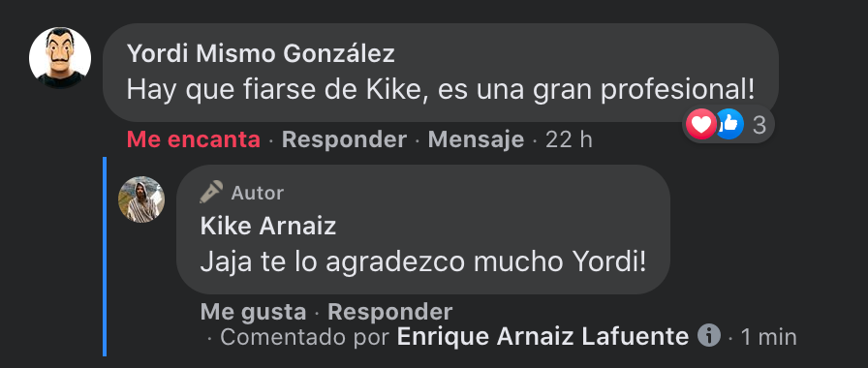This screenshot has width=868, height=368.
Task: Open Kike Arnaiz's profile picture
Action: pos(141,199)
